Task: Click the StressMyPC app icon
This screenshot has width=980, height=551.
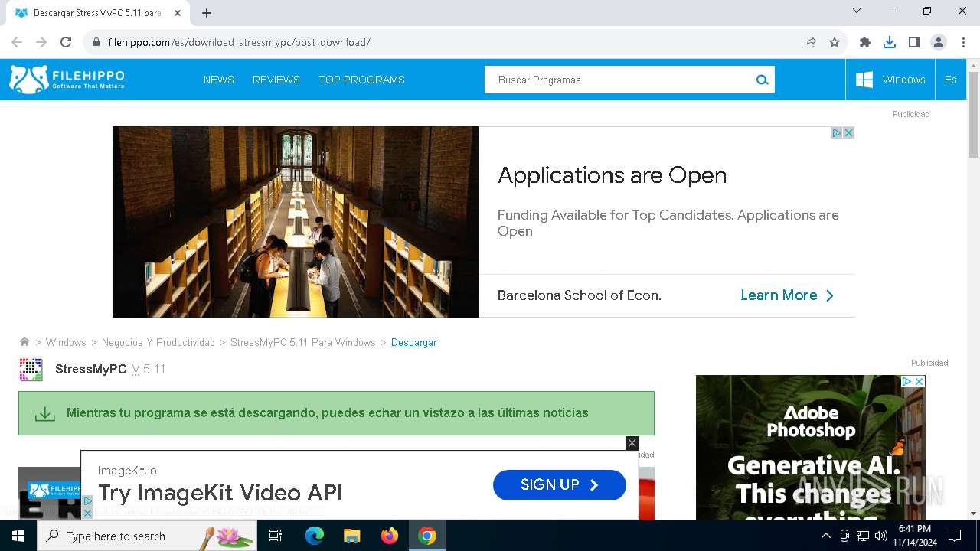Action: [31, 369]
